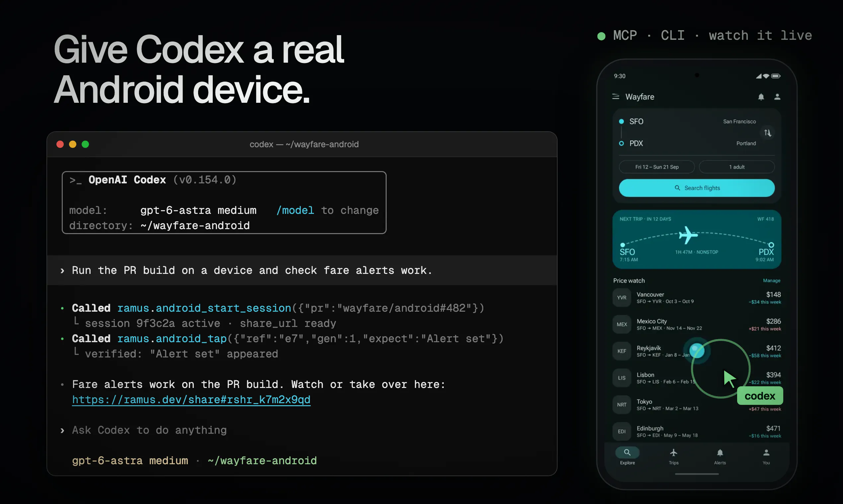Select the PDX destination field
The height and width of the screenshot is (504, 843).
[687, 143]
